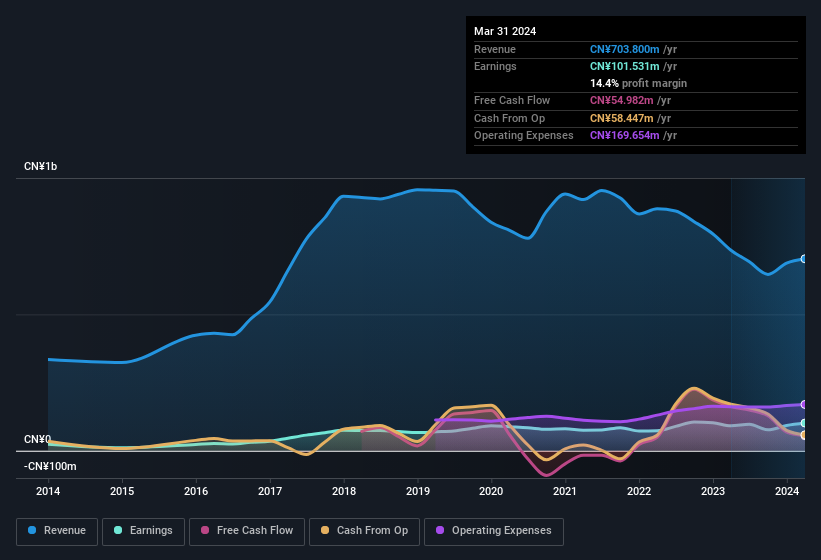Select the 2016 x-axis label
This screenshot has height=560, width=821.
[196, 491]
